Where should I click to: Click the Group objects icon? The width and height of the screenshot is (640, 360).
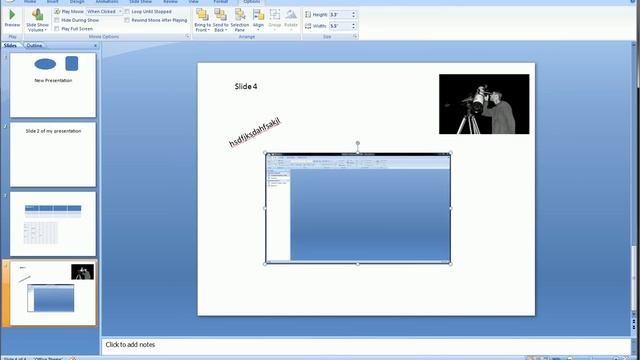pyautogui.click(x=275, y=15)
